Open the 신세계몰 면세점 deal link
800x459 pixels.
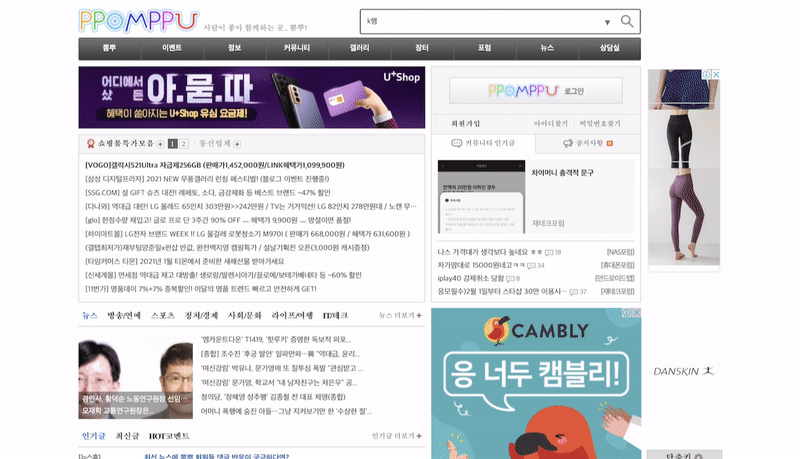tap(223, 275)
